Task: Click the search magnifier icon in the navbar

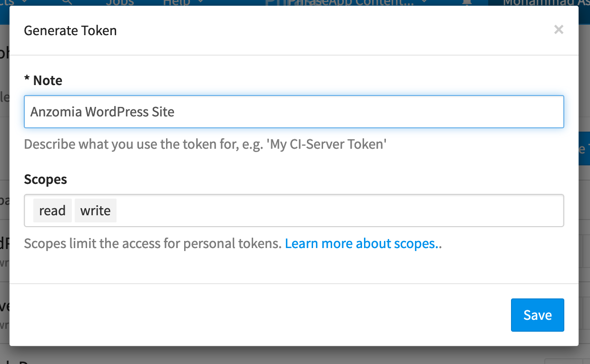Action: pyautogui.click(x=66, y=2)
